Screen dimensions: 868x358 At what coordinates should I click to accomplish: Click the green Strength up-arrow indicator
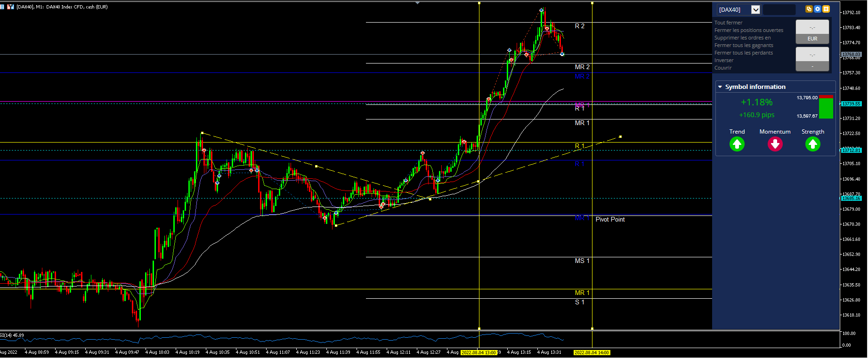point(813,144)
